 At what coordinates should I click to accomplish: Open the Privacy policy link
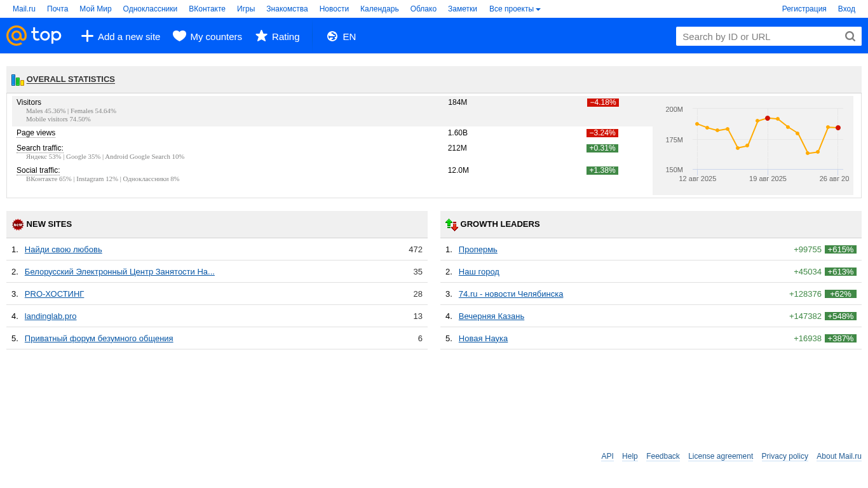785,456
